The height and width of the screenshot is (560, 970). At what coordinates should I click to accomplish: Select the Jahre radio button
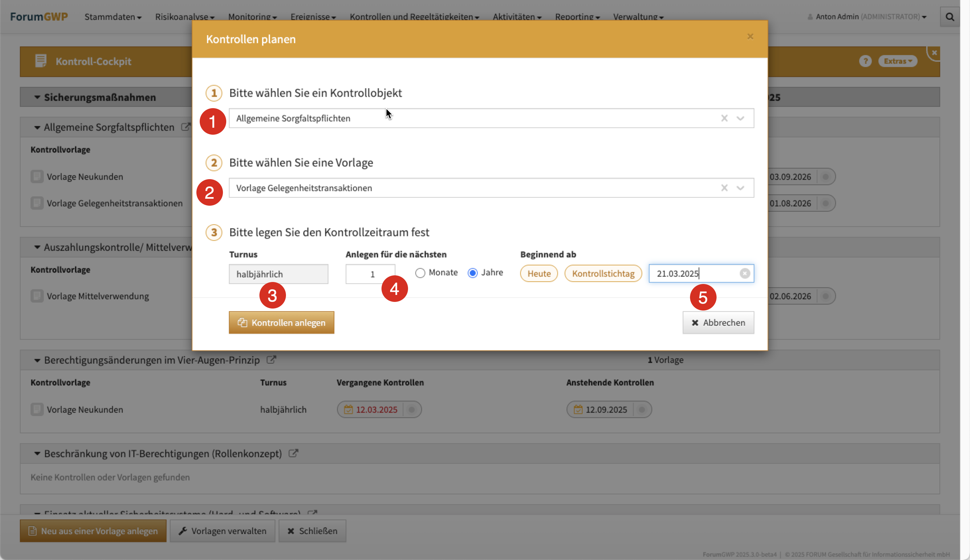(x=472, y=273)
